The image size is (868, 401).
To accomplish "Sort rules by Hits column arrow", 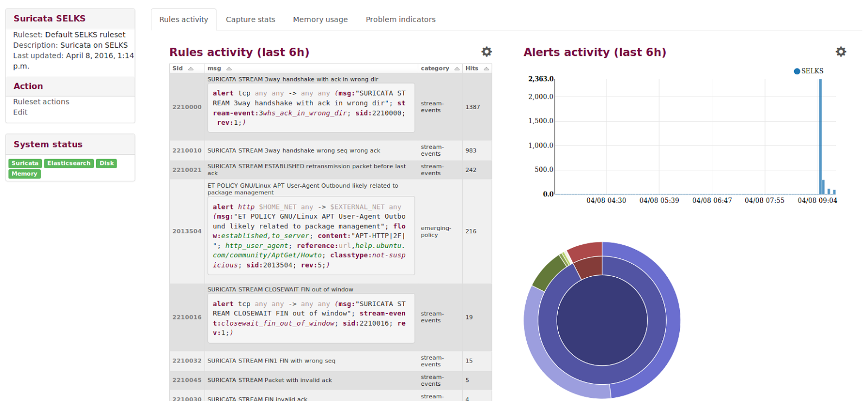I will (x=486, y=68).
